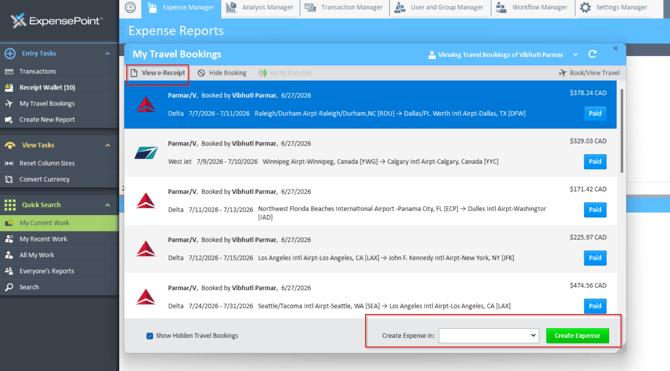Click the Reset Column Sizes arrows icon
Screen dimensions: 670x371
pyautogui.click(x=9, y=163)
